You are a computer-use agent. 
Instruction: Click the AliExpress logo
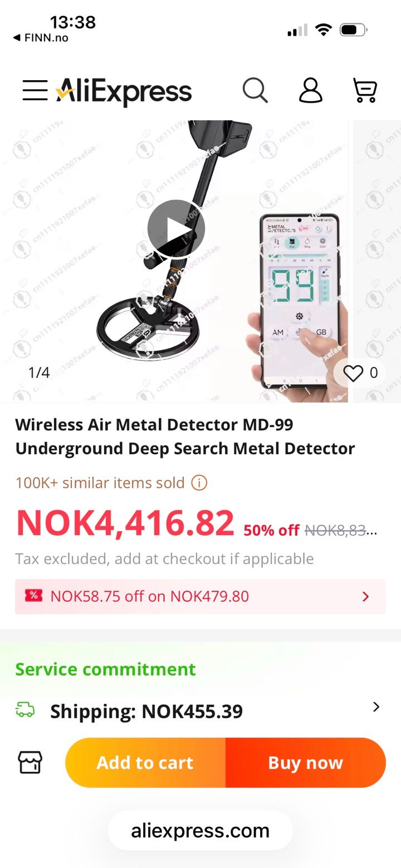[124, 91]
